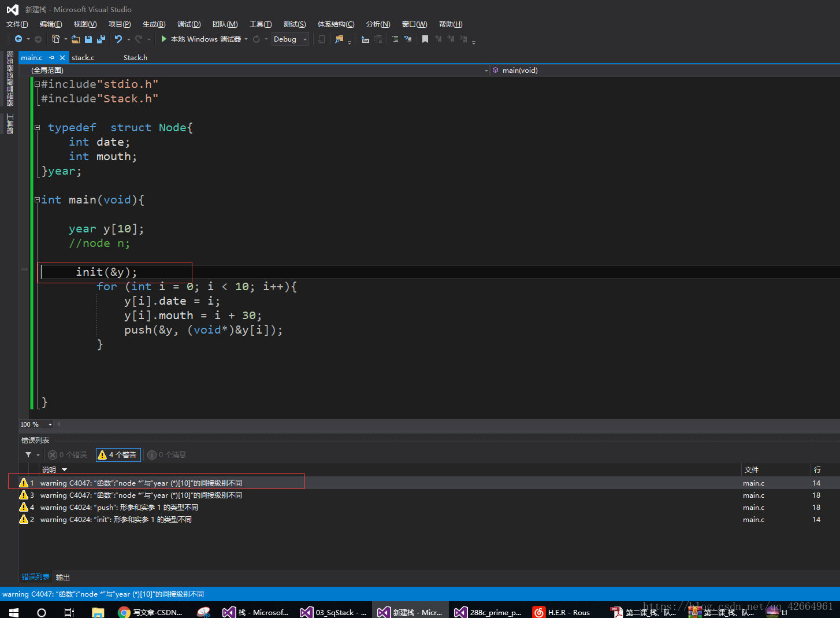The width and height of the screenshot is (840, 618).
Task: Switch to H.E.R - Rous music player
Action: click(562, 612)
